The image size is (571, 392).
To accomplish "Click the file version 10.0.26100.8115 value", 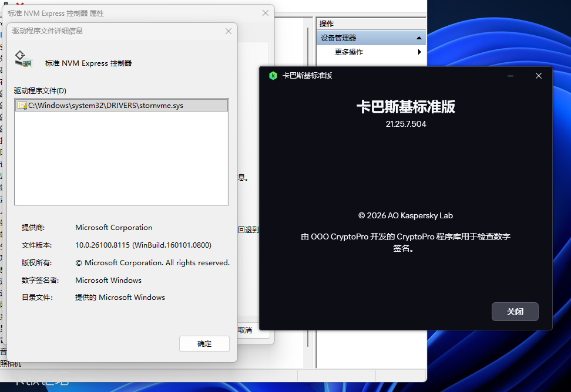I will pyautogui.click(x=143, y=245).
